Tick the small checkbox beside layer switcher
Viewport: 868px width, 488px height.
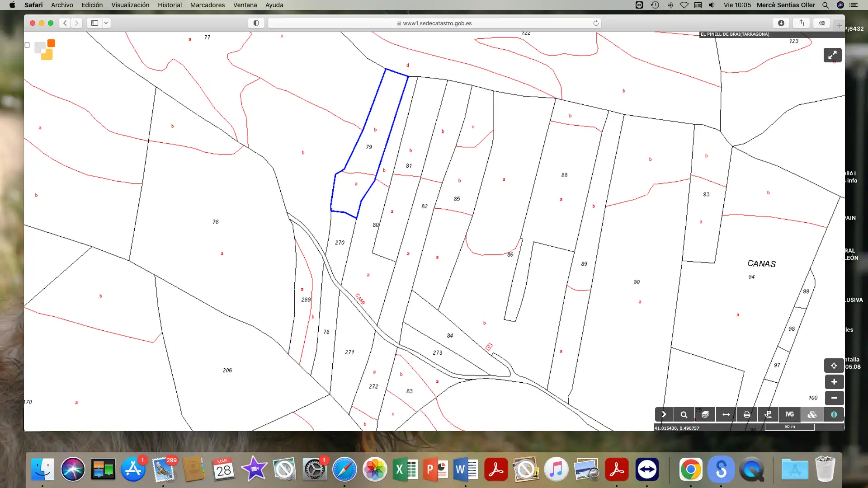tap(27, 45)
